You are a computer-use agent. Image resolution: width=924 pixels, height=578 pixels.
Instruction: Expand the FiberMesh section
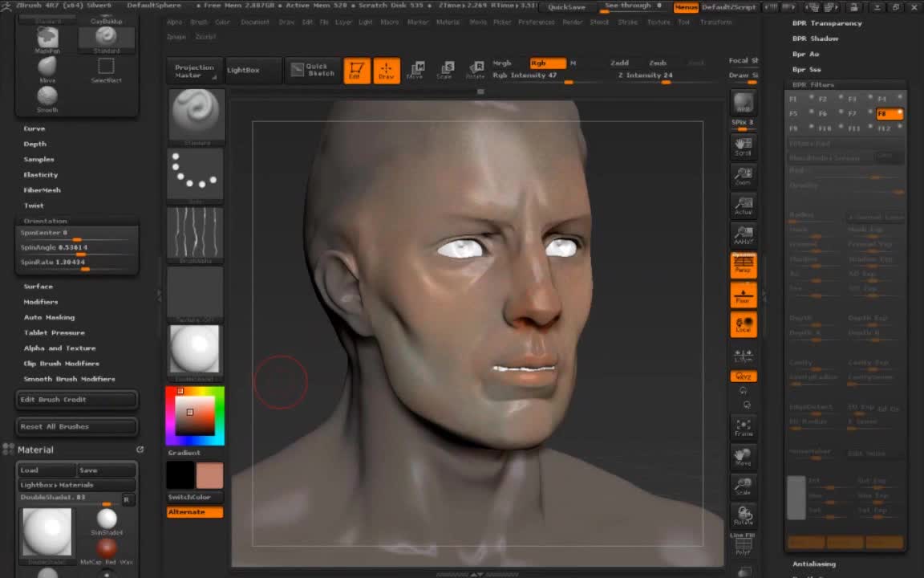(42, 190)
